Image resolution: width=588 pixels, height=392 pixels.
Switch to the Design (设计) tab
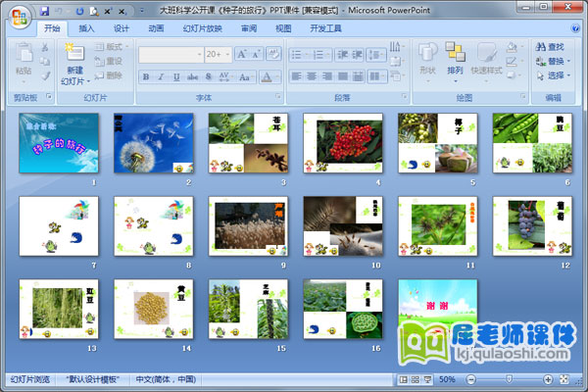click(x=122, y=28)
